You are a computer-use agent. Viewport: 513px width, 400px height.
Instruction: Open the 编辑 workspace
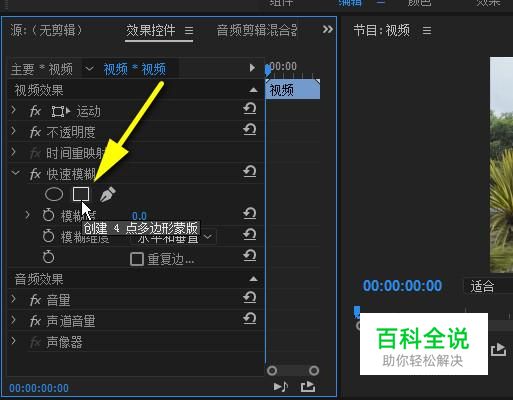(x=350, y=3)
